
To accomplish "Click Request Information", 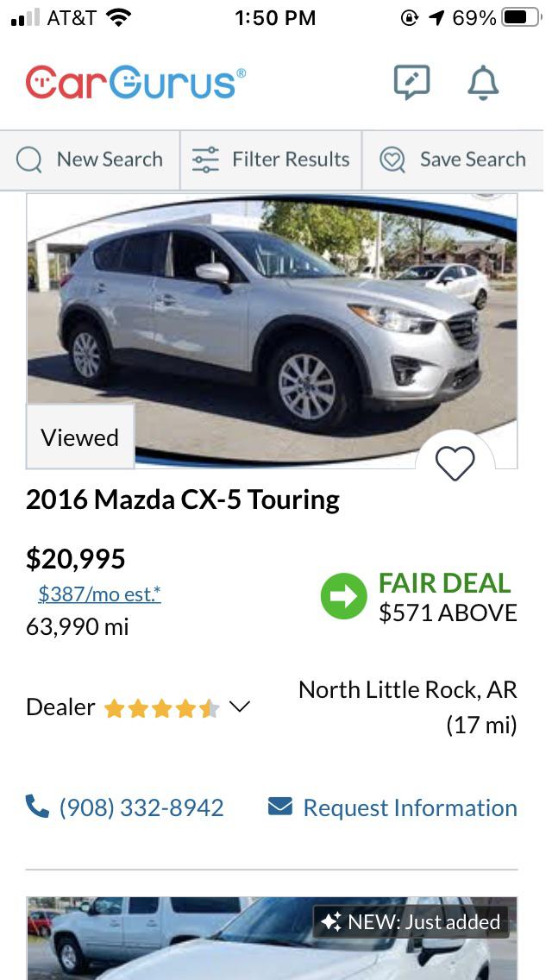I will tap(409, 807).
